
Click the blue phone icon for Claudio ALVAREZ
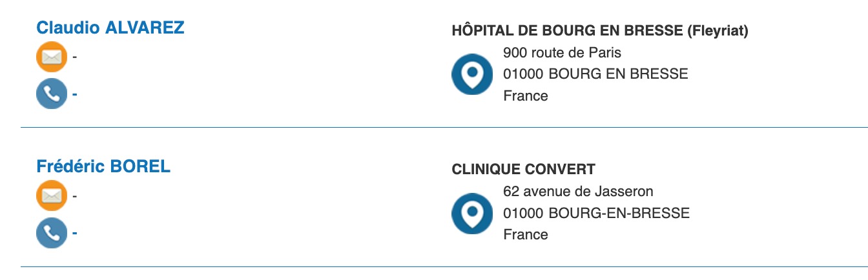click(52, 94)
